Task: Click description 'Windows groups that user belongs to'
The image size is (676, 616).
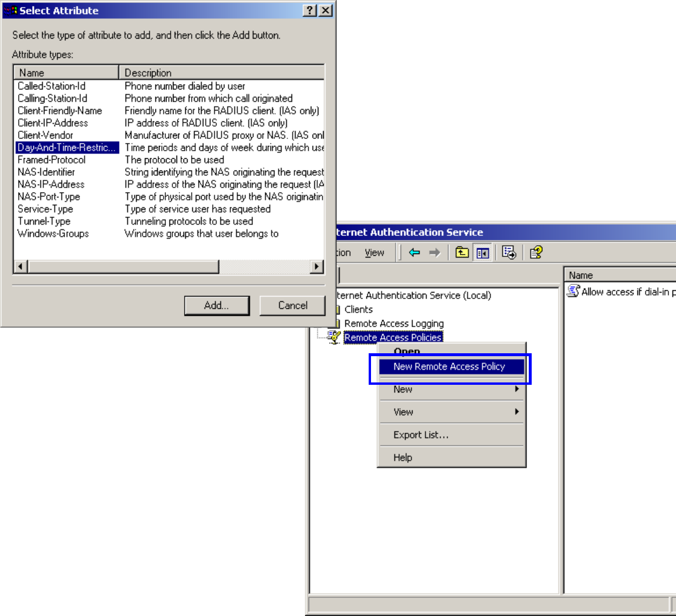Action: coord(202,234)
